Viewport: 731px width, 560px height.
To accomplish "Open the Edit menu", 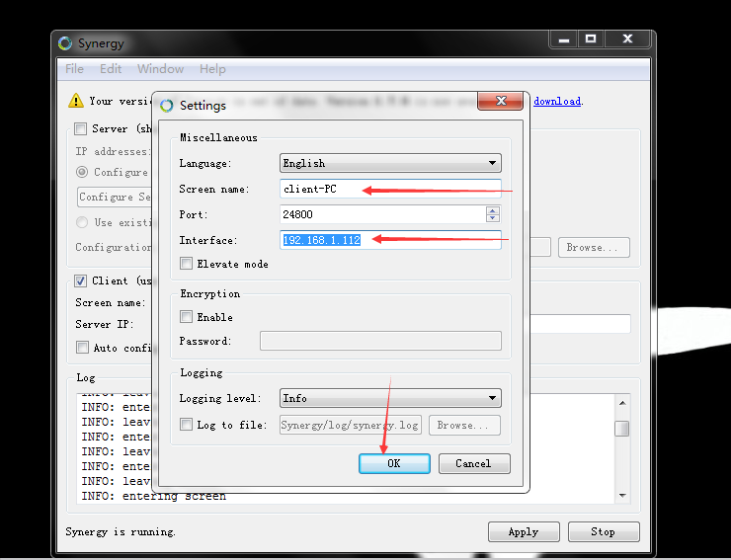I will [111, 69].
